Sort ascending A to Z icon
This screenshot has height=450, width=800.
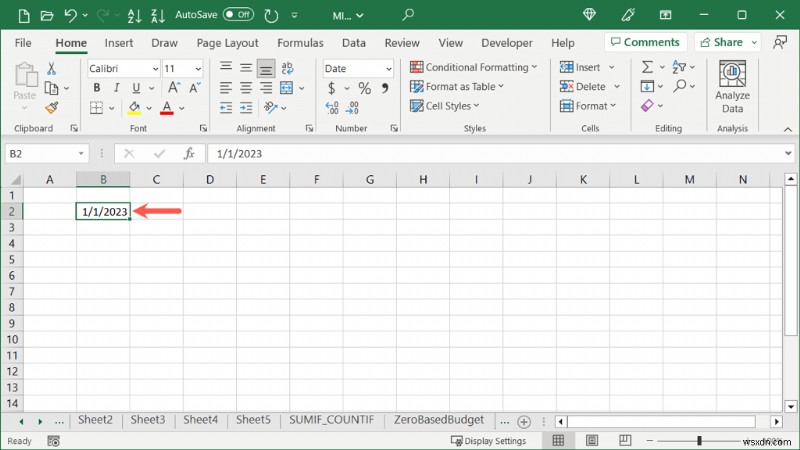[x=134, y=16]
